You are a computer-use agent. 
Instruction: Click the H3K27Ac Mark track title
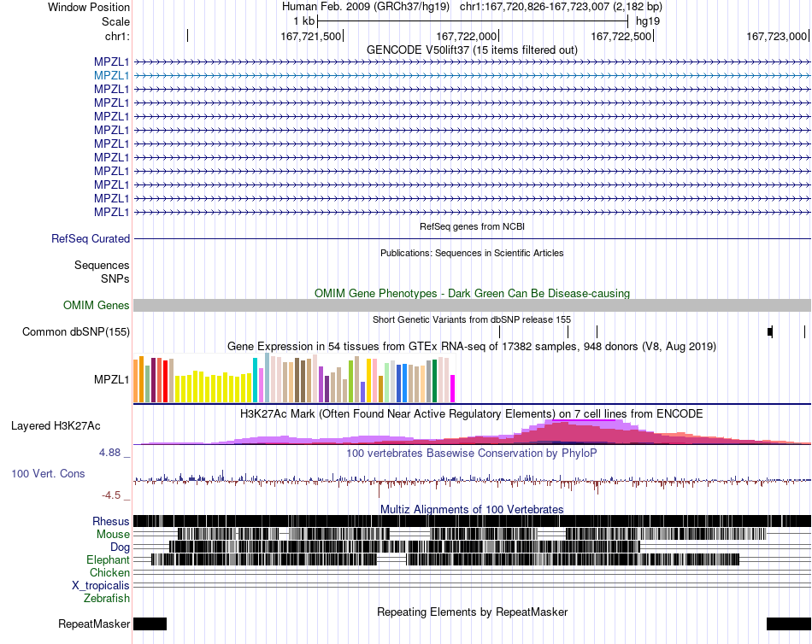[472, 413]
